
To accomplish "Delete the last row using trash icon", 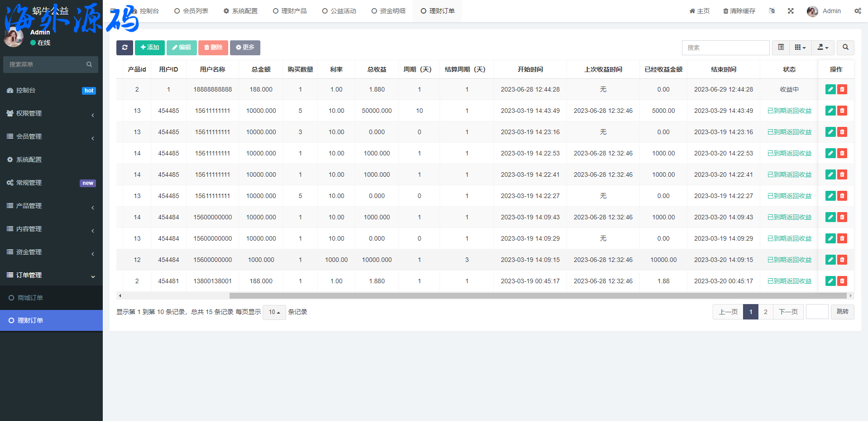I will (842, 281).
